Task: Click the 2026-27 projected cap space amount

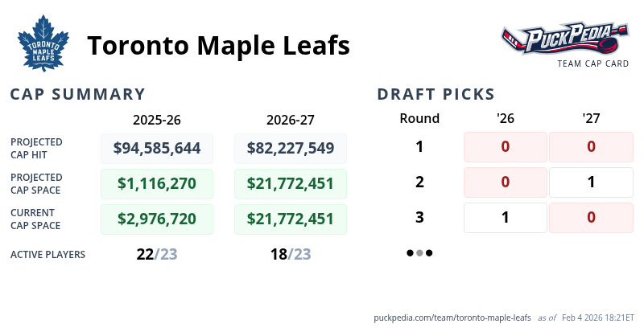Action: 291,183
